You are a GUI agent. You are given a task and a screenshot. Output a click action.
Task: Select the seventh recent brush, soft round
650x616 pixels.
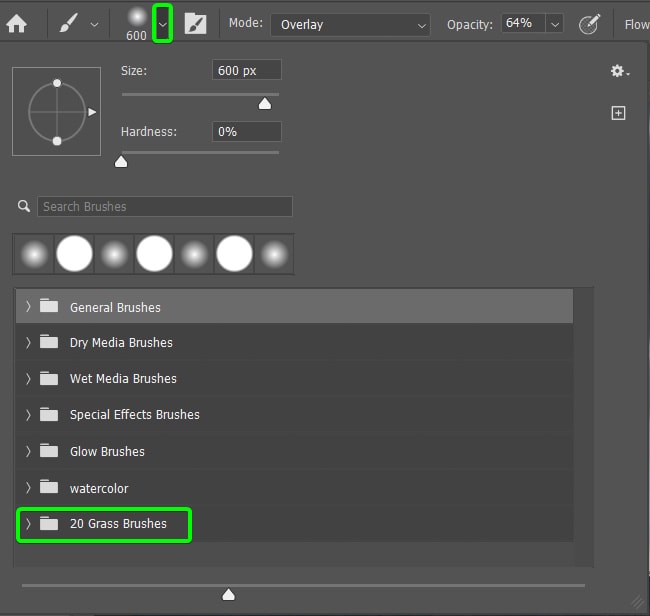point(274,254)
